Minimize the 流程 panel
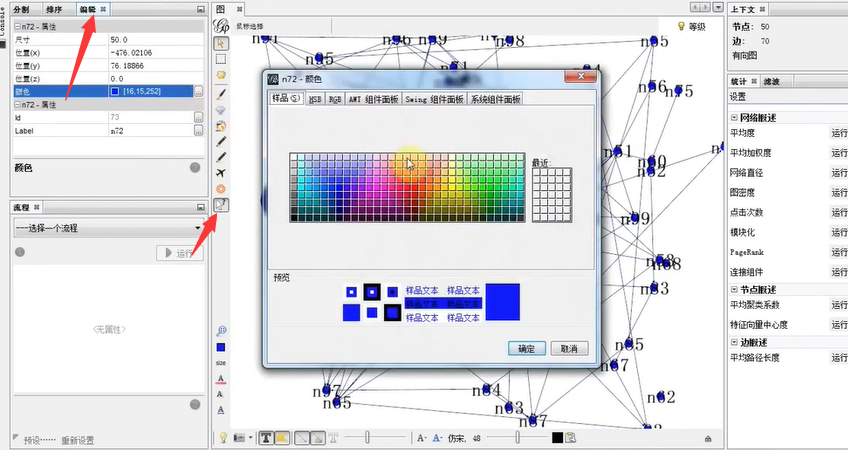This screenshot has width=848, height=450. coord(201,207)
